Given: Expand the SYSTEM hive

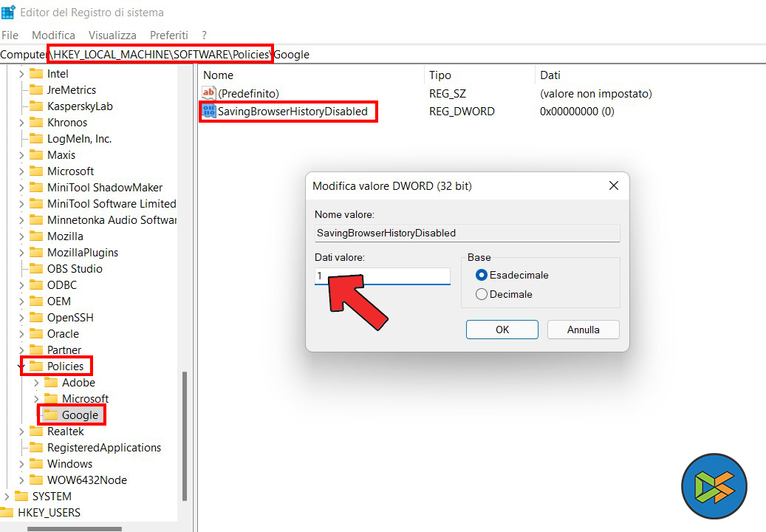Looking at the screenshot, I should pyautogui.click(x=7, y=497).
